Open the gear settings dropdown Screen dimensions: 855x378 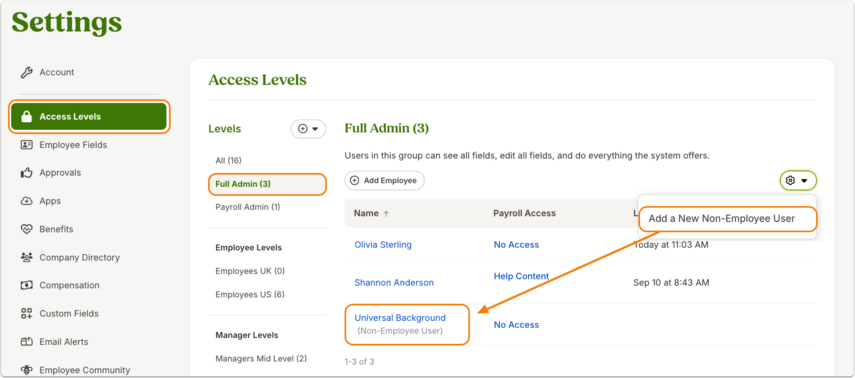tap(798, 180)
